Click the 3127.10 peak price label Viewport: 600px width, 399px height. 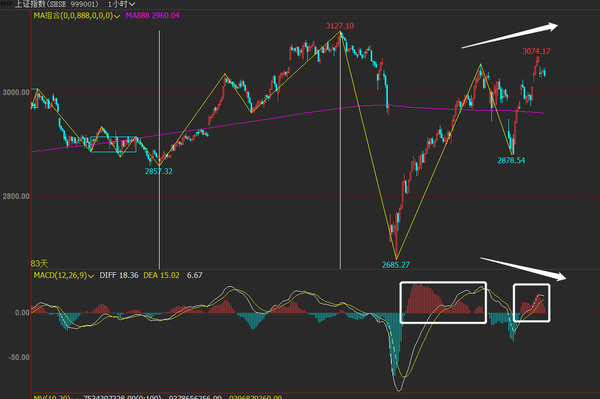tap(340, 26)
